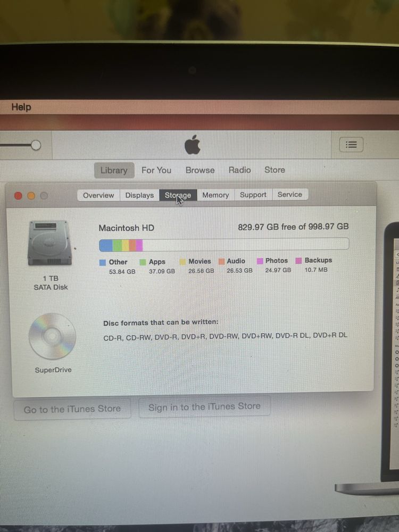
Task: Click the Backups 10.7 MB value
Action: coord(316,270)
